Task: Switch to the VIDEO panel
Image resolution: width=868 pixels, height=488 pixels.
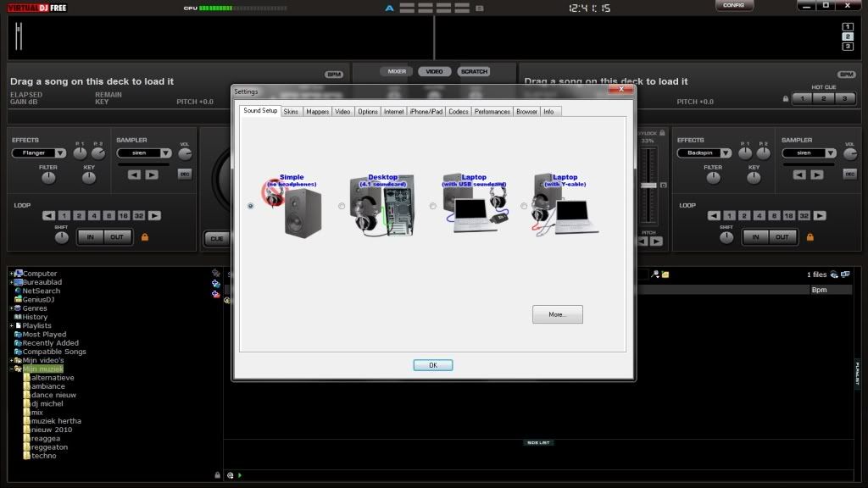Action: click(x=435, y=71)
